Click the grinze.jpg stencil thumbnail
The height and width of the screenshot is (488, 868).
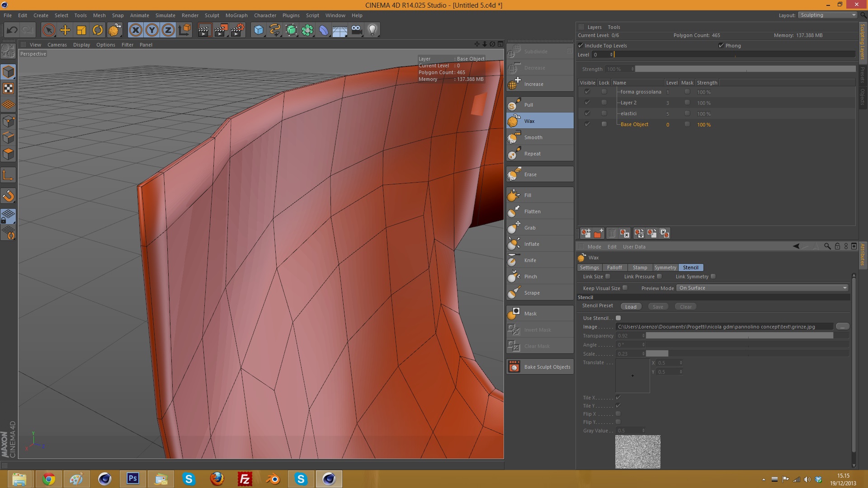(637, 451)
